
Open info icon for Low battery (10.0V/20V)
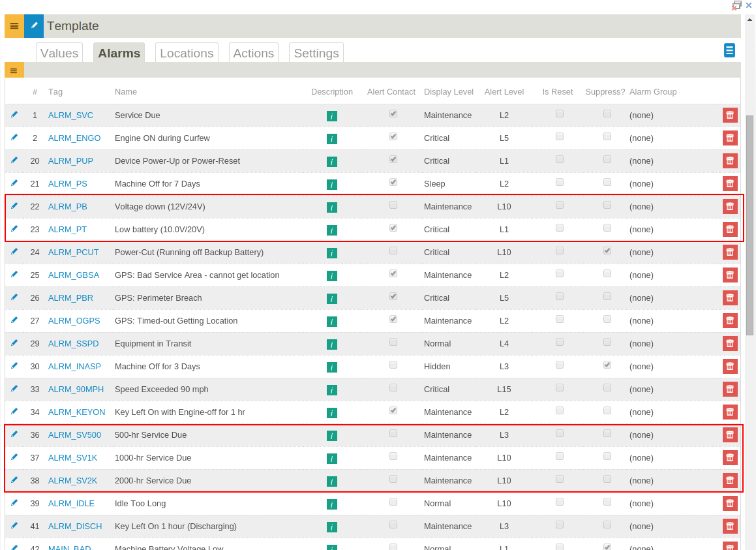[332, 230]
